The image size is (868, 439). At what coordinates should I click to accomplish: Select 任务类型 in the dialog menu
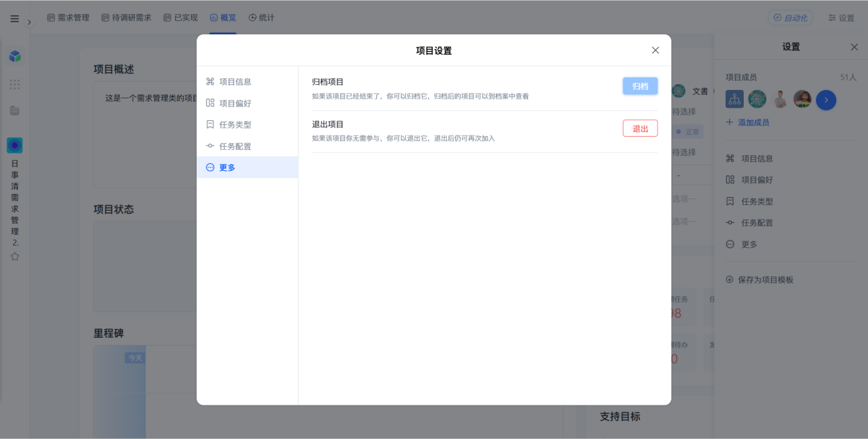coord(247,124)
